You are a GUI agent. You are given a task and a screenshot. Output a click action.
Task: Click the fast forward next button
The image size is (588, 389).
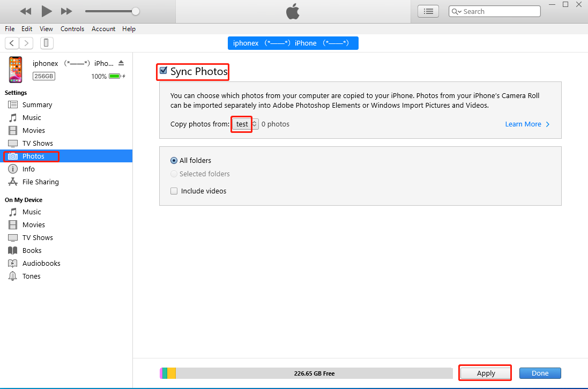pos(66,11)
